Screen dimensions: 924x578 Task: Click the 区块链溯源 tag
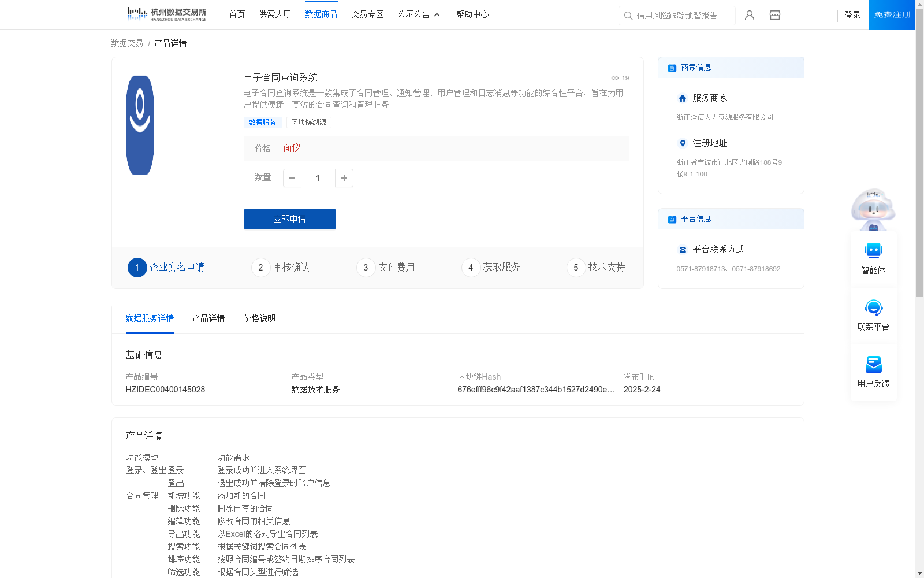[x=308, y=123]
